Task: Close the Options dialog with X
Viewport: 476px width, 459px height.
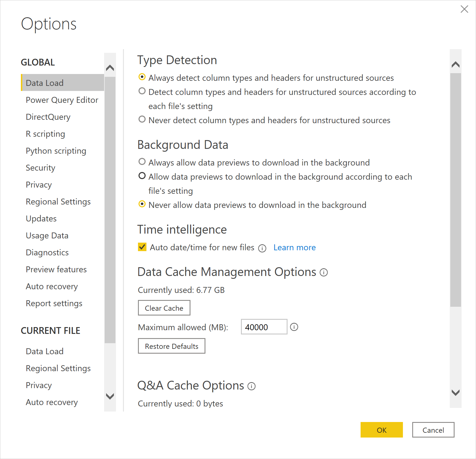Action: pyautogui.click(x=464, y=9)
